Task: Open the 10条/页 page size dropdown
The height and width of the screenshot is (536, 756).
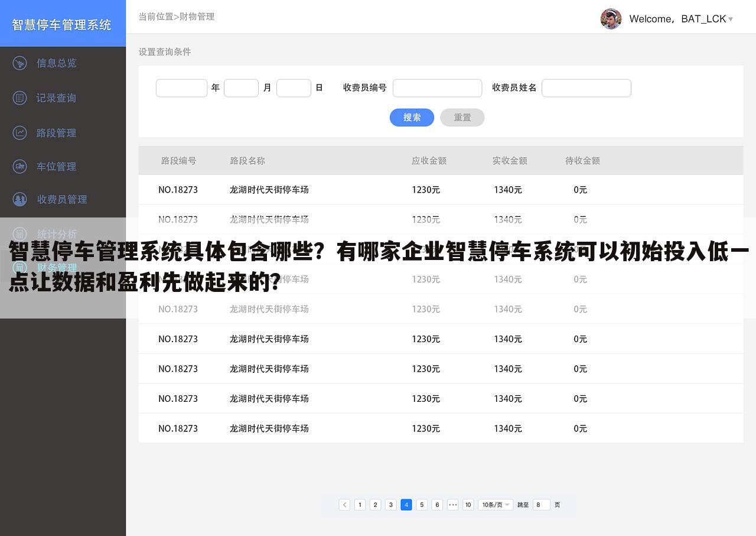Action: tap(496, 505)
